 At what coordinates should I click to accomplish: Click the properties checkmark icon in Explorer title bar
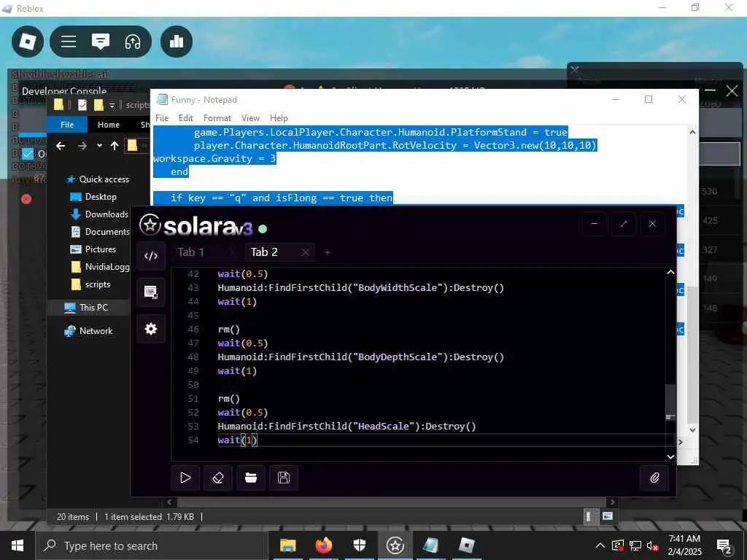[x=82, y=105]
